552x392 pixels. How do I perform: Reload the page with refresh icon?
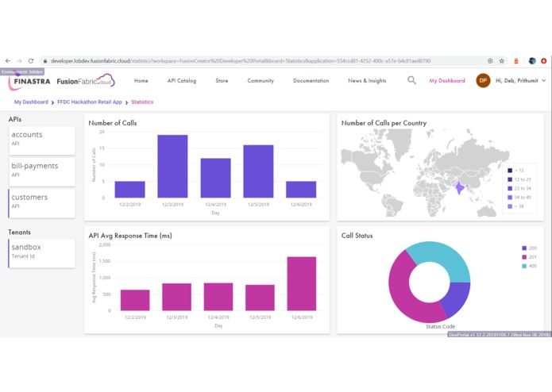pos(31,61)
